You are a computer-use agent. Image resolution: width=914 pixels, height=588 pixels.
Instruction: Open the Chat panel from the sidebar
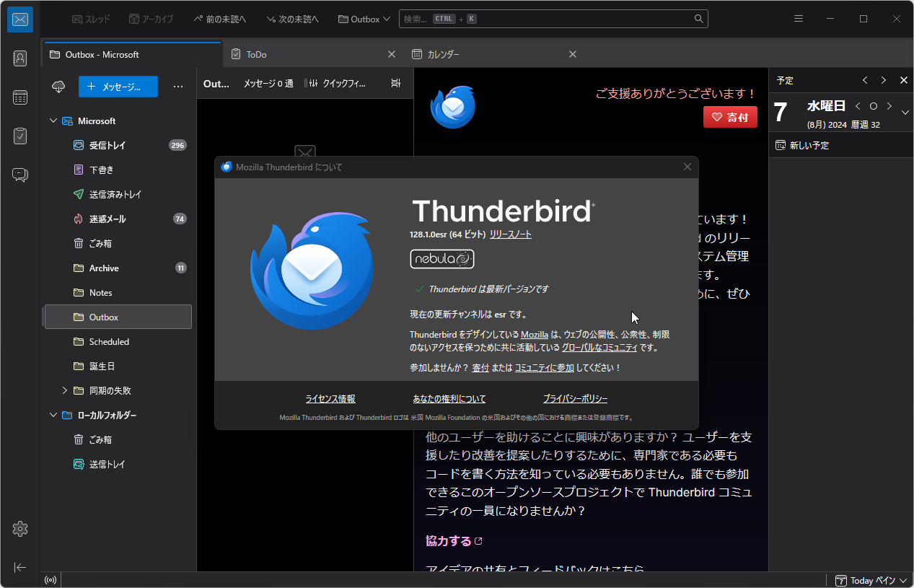(x=19, y=174)
